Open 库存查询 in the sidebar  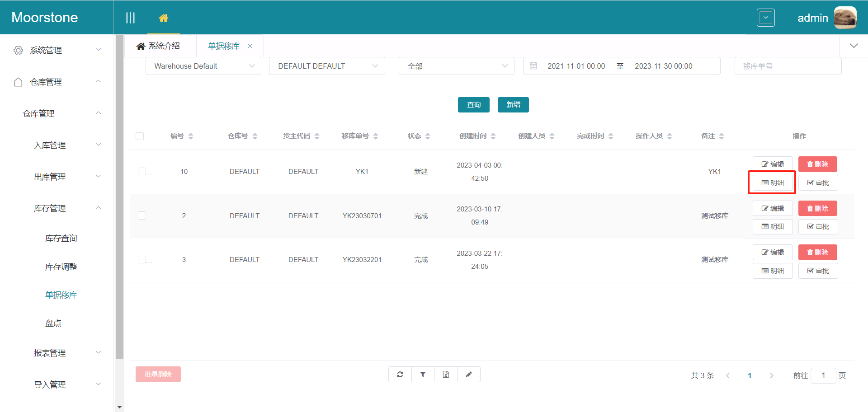click(x=61, y=239)
